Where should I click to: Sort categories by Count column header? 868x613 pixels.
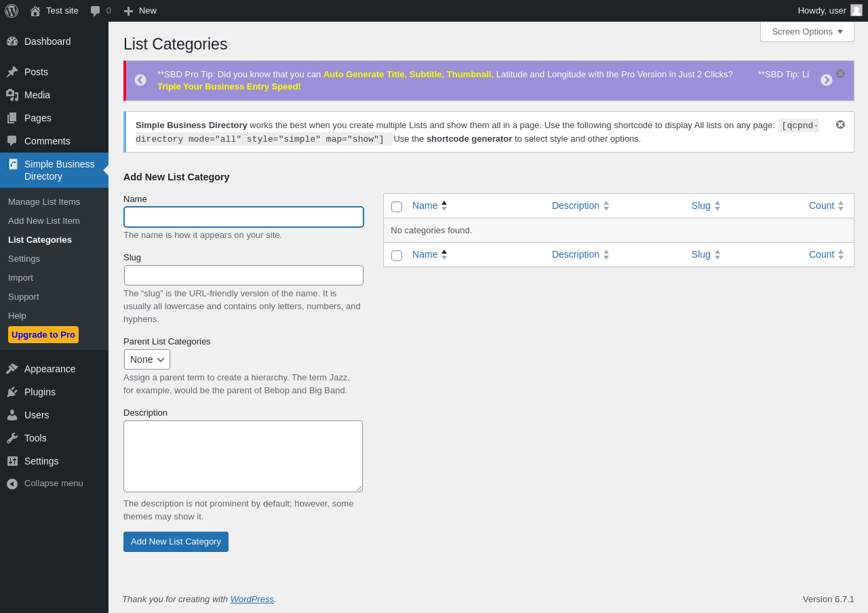(x=822, y=205)
